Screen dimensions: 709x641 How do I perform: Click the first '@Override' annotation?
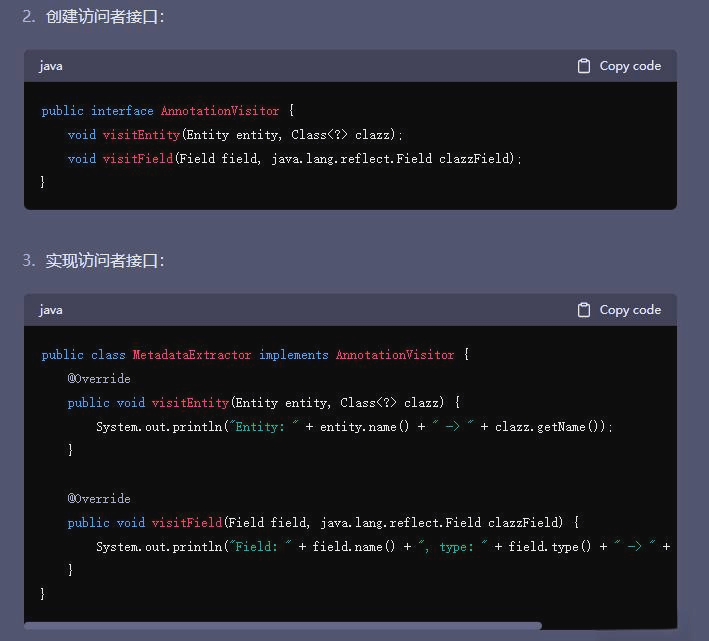[x=99, y=379]
